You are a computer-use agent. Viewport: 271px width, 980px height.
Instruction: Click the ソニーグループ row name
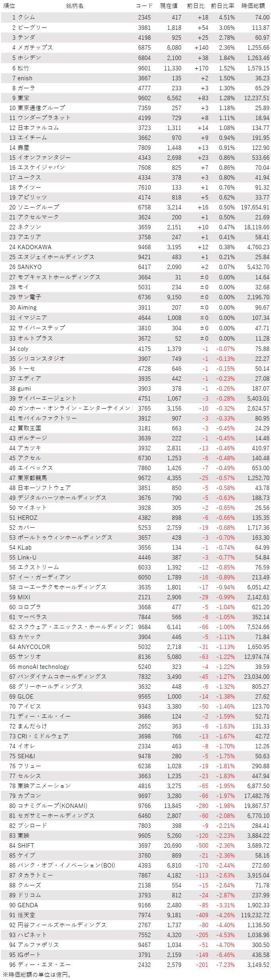38,207
